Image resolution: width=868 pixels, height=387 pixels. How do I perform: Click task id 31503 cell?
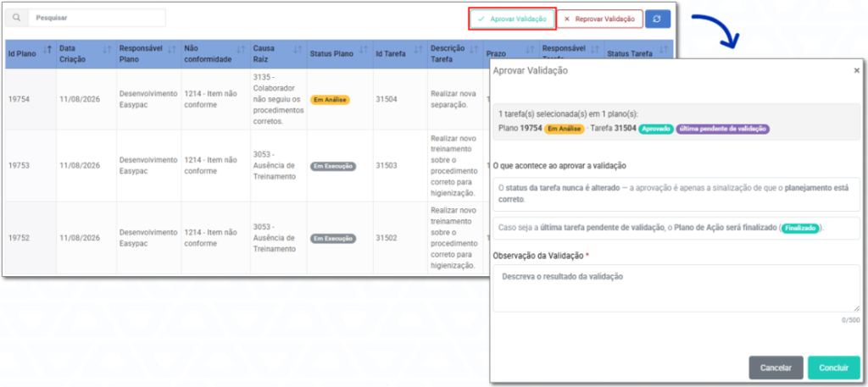pyautogui.click(x=399, y=166)
